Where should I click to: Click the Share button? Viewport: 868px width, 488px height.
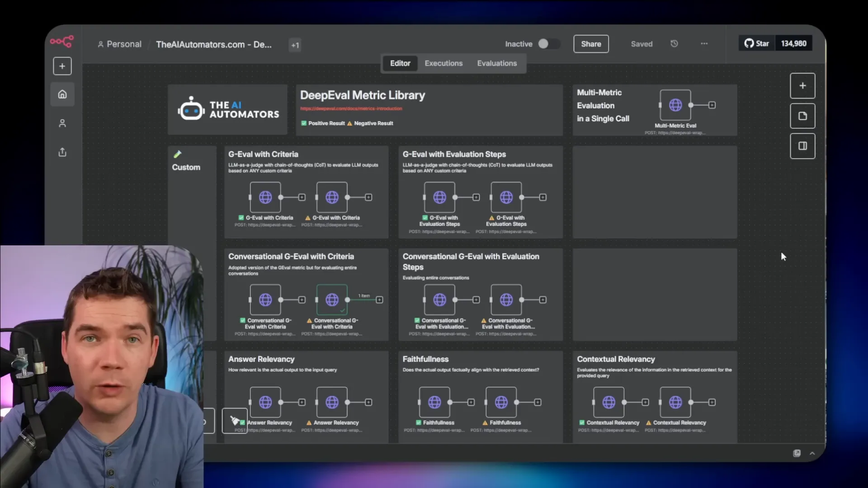(x=591, y=44)
